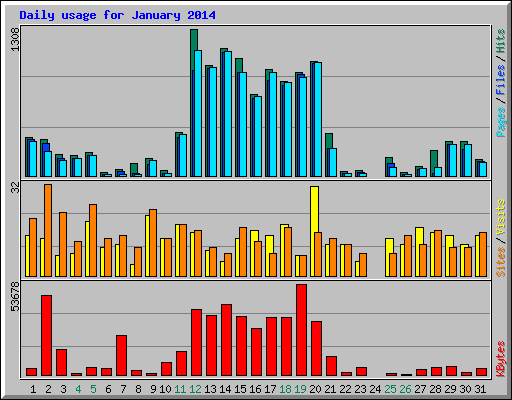Screen dimensions: 512x400
Task: Click the day 13 axis label
Action: [x=210, y=389]
